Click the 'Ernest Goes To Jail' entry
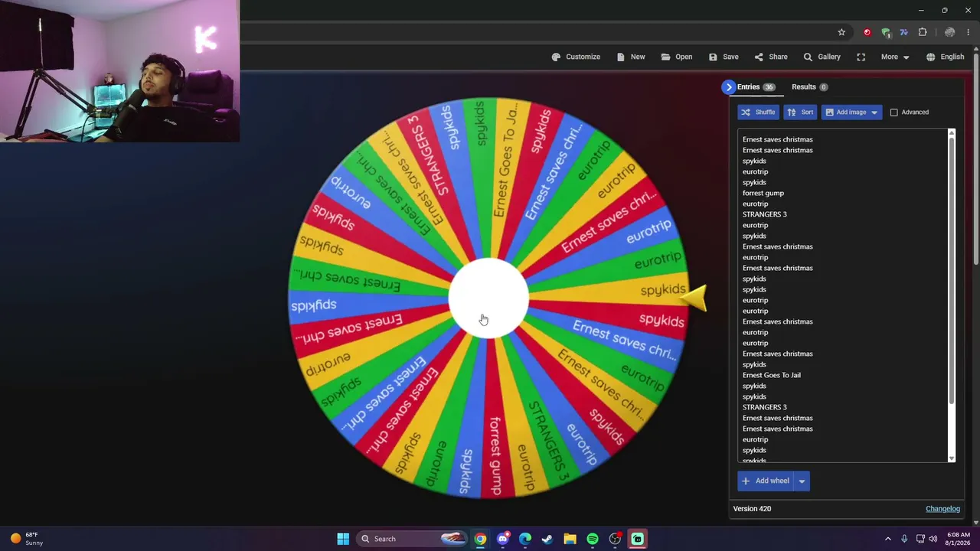This screenshot has width=980, height=551. [772, 375]
